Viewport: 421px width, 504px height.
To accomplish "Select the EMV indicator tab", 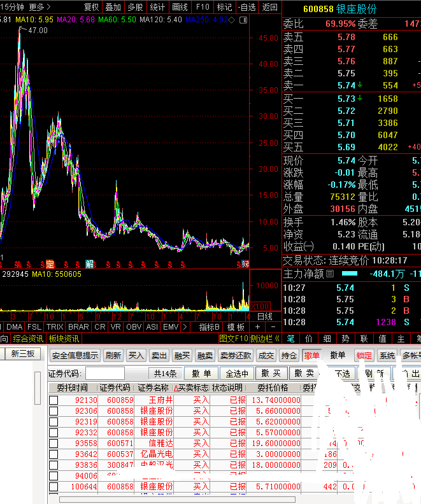I will 171,327.
